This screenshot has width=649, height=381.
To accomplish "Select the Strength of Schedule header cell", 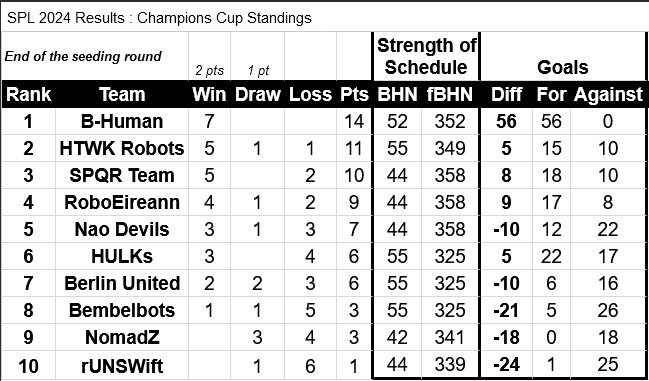I will coord(426,56).
